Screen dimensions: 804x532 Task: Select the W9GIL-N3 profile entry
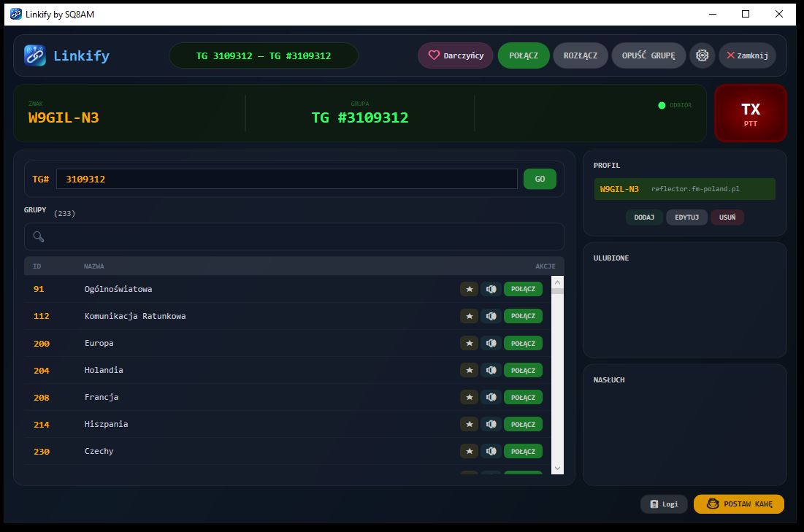[684, 189]
